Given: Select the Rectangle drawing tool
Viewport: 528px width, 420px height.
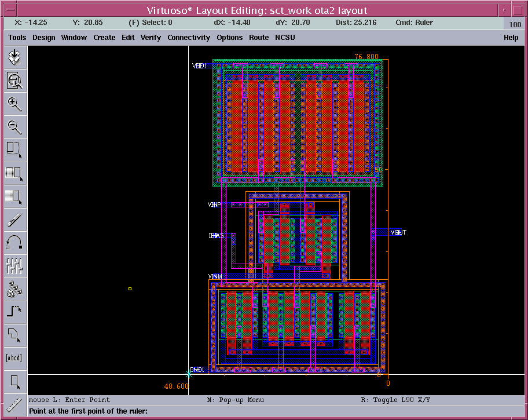Looking at the screenshot, I should (x=15, y=382).
